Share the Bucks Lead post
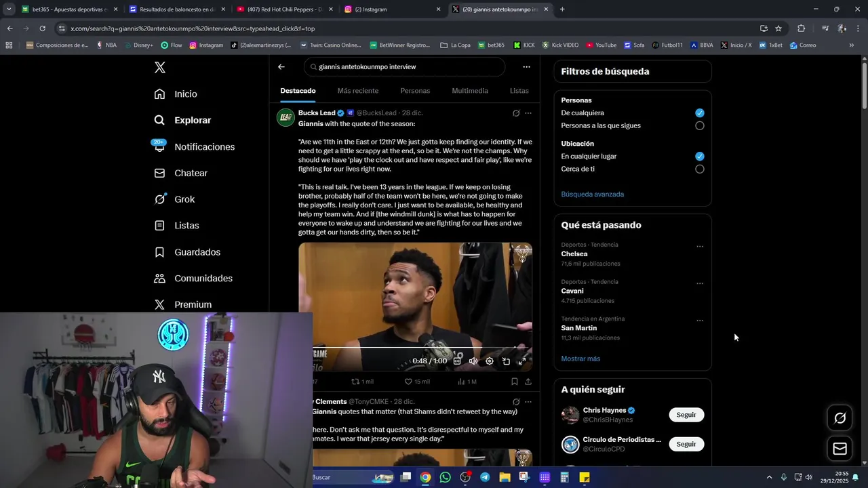 pos(528,382)
